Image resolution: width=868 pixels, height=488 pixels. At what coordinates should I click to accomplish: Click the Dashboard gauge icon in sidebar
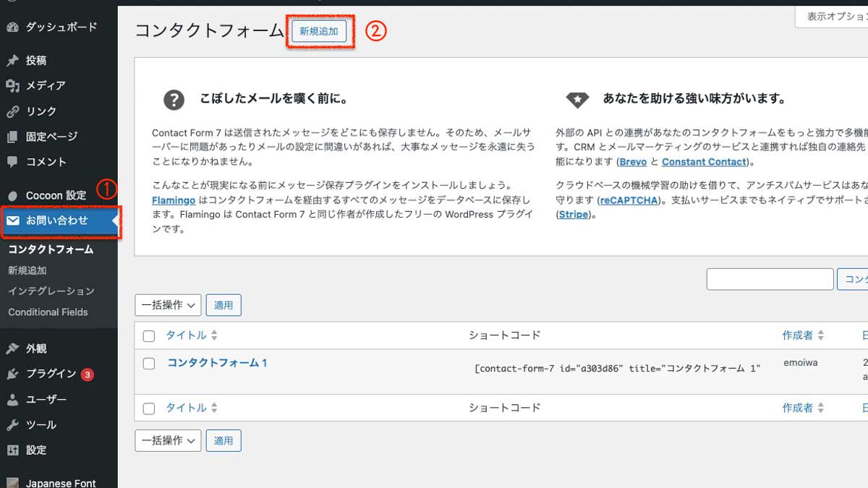pos(12,27)
